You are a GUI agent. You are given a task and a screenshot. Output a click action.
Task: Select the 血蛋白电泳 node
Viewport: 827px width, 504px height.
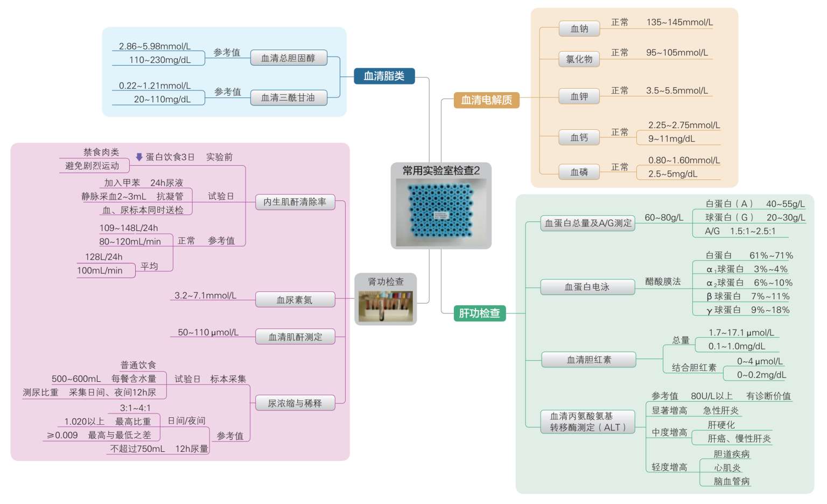(588, 287)
